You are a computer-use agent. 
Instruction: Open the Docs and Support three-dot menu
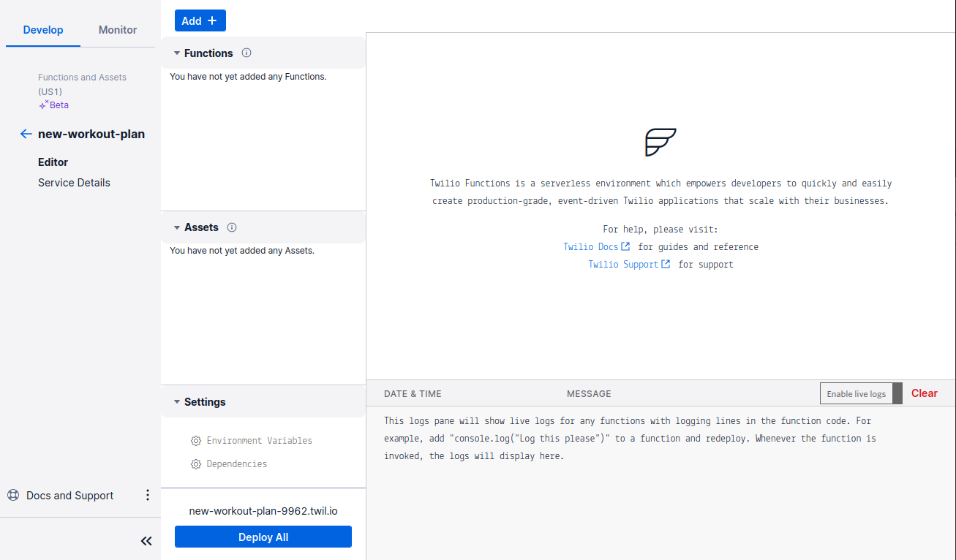pos(147,495)
